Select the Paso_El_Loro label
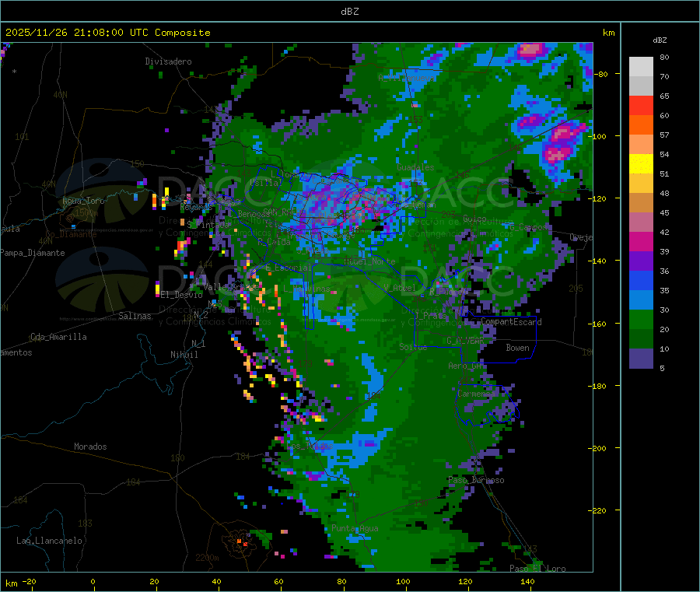This screenshot has height=592, width=700. point(537,568)
